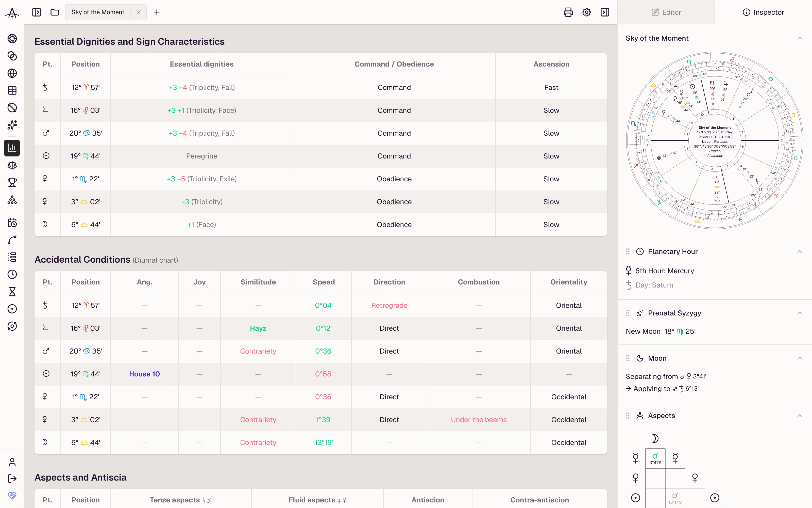Screen dimensions: 812x508
Task: Open settings gear in top toolbar
Action: pos(586,12)
